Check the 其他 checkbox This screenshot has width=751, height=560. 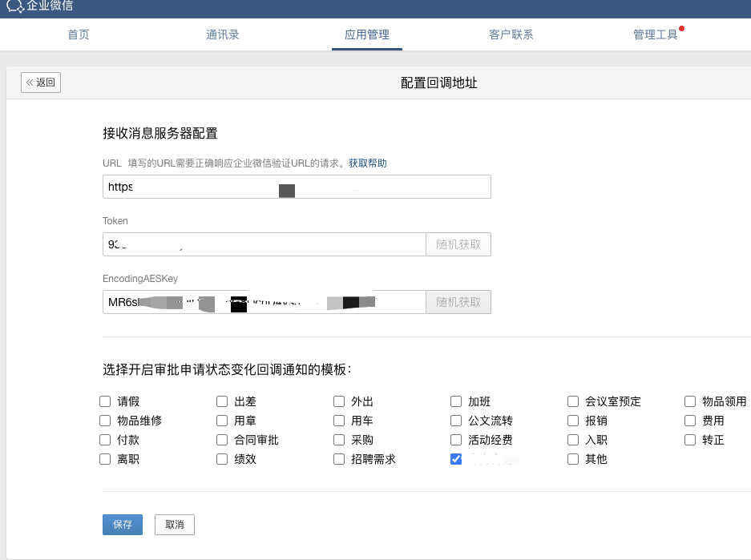[573, 459]
